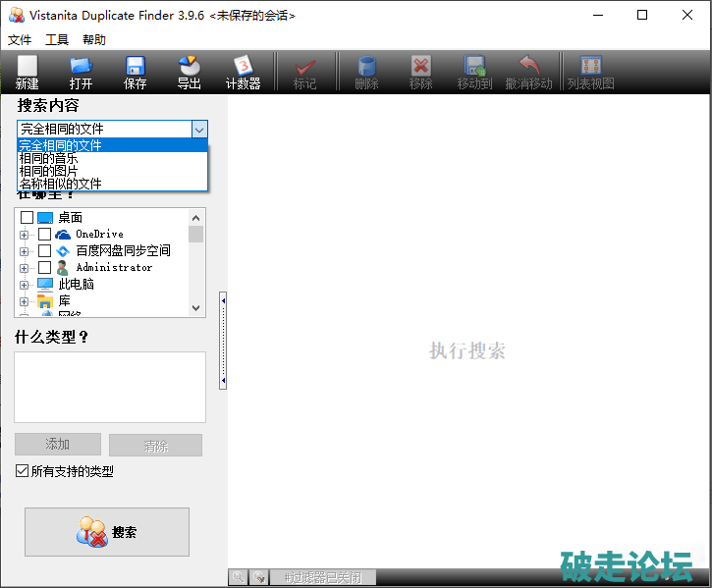Click the folder tree scrollbar down arrow
712x588 pixels.
(x=196, y=307)
